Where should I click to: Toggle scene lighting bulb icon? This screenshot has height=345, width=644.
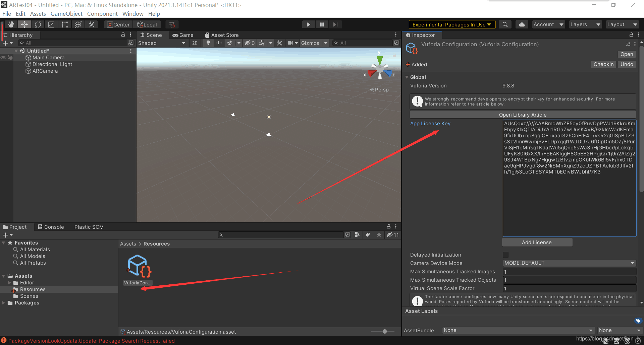click(x=208, y=43)
